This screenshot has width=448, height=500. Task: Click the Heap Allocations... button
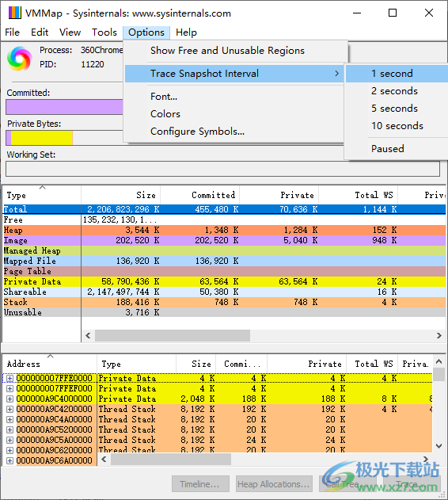274,484
